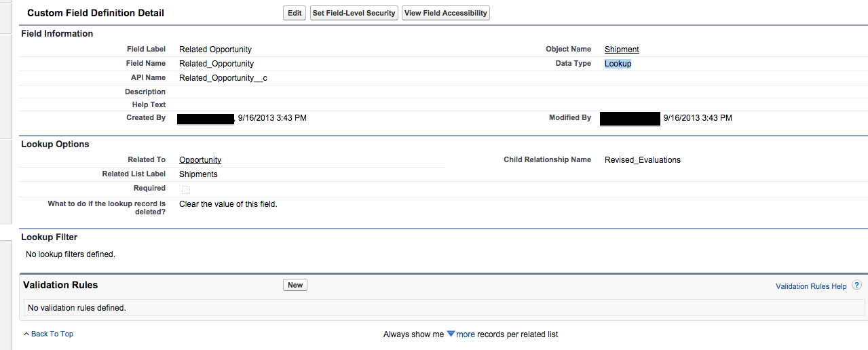
Task: Click the Revised_Evaluations child relationship name
Action: pyautogui.click(x=642, y=160)
